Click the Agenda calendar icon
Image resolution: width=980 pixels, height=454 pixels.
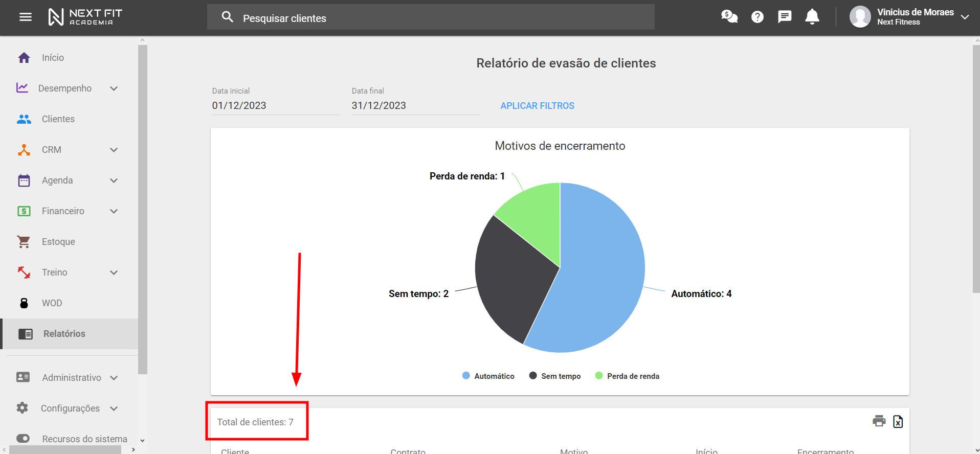(x=24, y=180)
